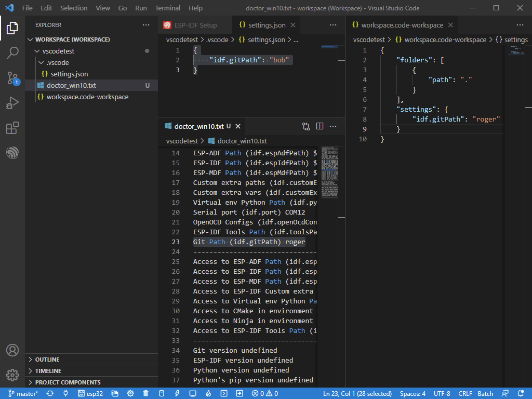Open the Extensions view icon
Viewport: 532px width, 399px height.
[12, 128]
